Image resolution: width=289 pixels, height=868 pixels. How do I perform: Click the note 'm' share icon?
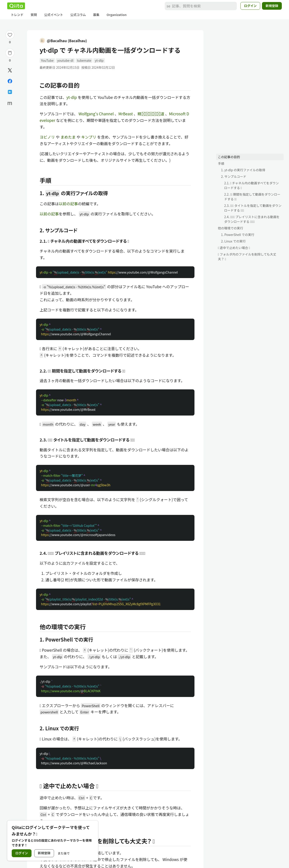click(10, 103)
